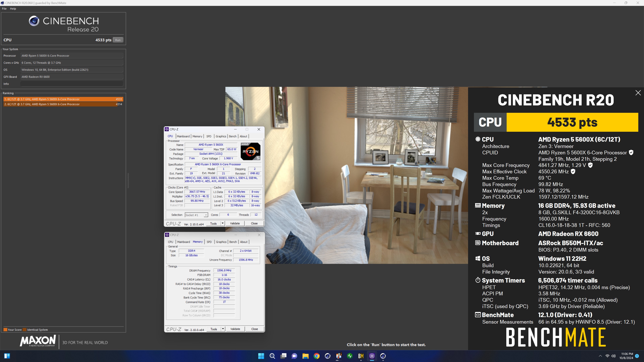The height and width of the screenshot is (362, 644).
Task: Click the Close button in the upper CPU-Z window
Action: pos(254,223)
